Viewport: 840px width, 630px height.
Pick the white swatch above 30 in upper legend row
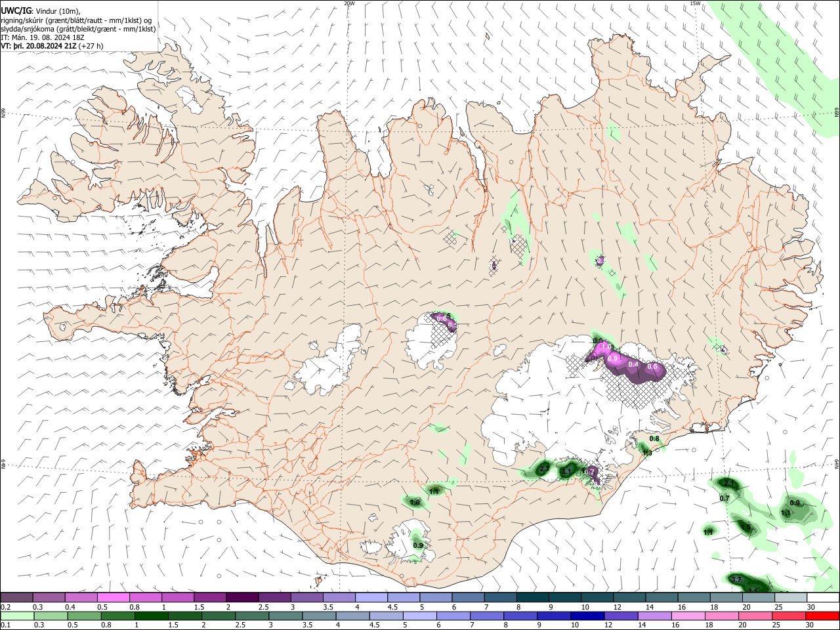[x=823, y=598]
